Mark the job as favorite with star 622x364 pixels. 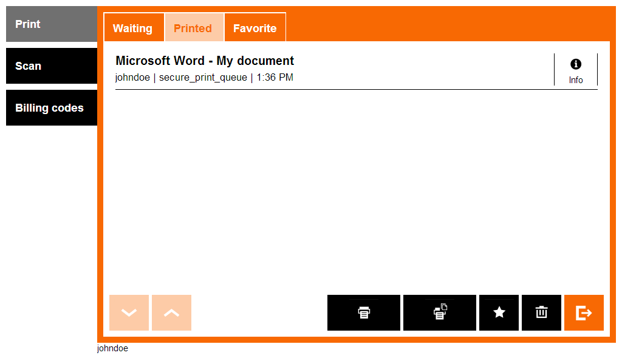click(x=499, y=313)
